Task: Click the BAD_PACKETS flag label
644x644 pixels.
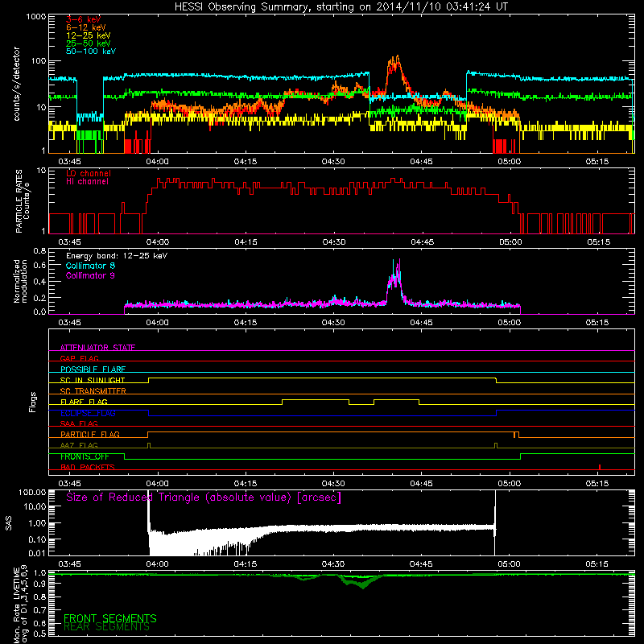Action: tap(88, 467)
